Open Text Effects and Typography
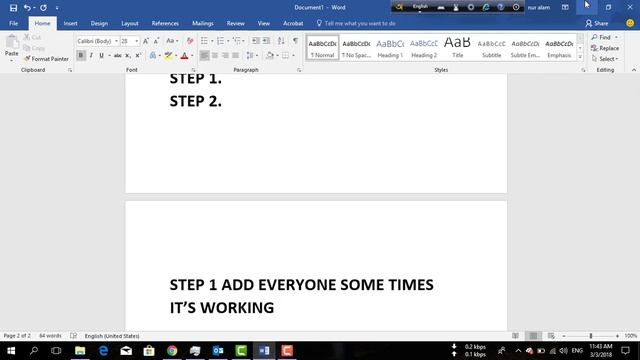640x360 pixels. [153, 55]
